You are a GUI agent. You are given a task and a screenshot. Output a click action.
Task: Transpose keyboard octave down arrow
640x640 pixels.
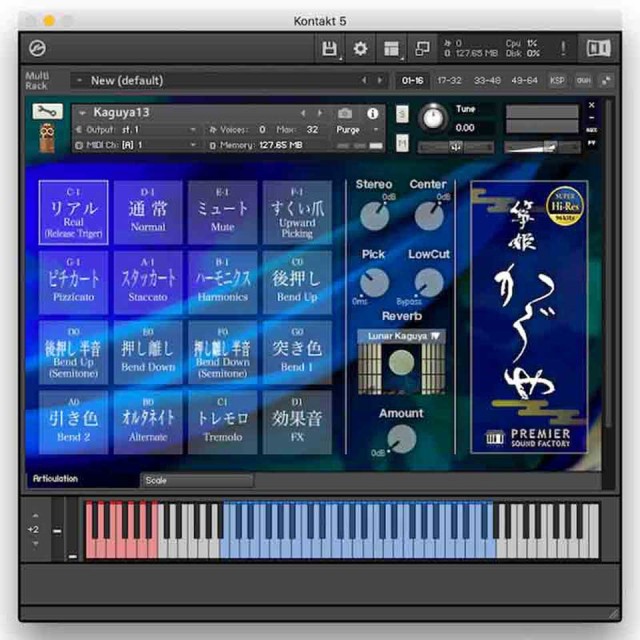pos(35,544)
